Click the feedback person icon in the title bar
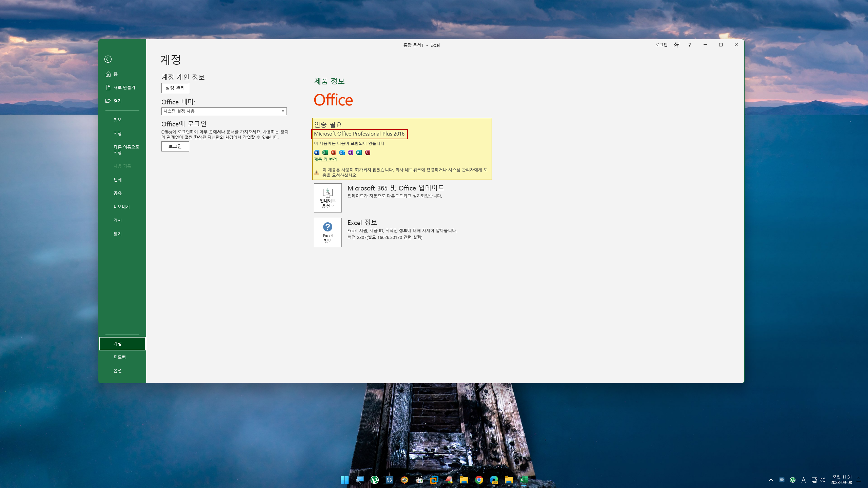Image resolution: width=868 pixels, height=488 pixels. [x=676, y=45]
